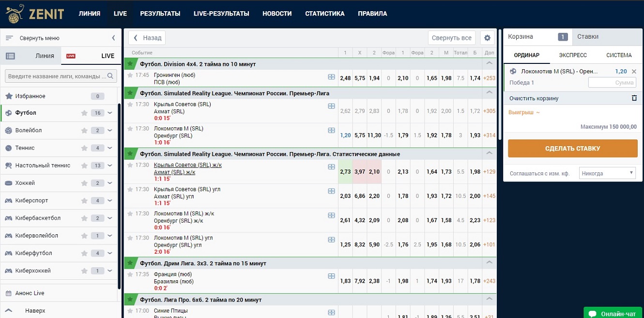The image size is (644, 318).
Task: Click the Свернуть все button
Action: (x=451, y=38)
